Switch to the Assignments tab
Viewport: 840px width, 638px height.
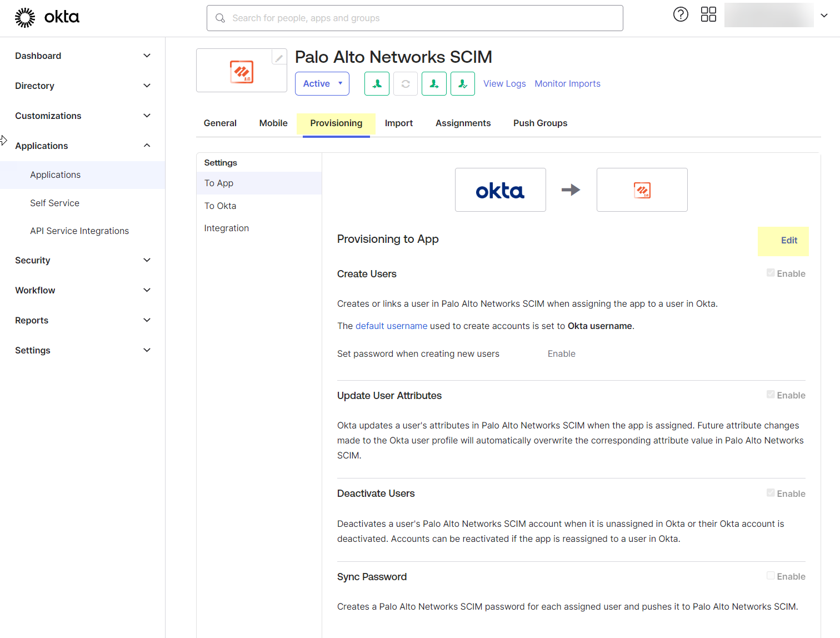[x=463, y=123]
